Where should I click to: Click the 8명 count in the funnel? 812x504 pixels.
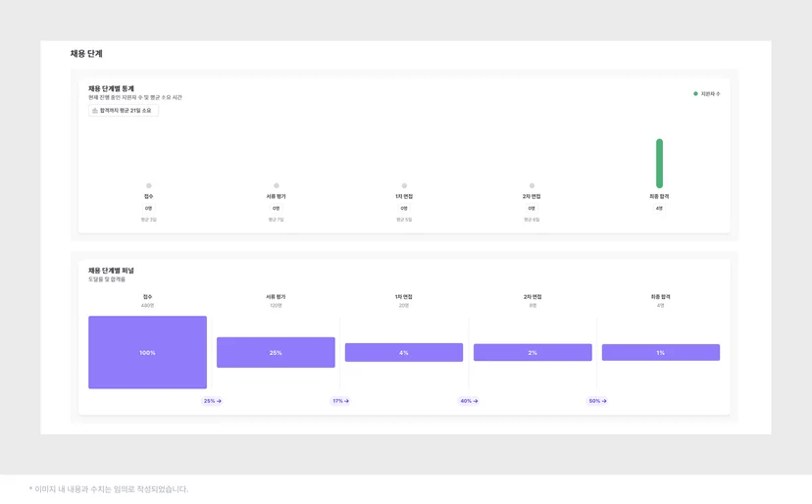point(533,306)
